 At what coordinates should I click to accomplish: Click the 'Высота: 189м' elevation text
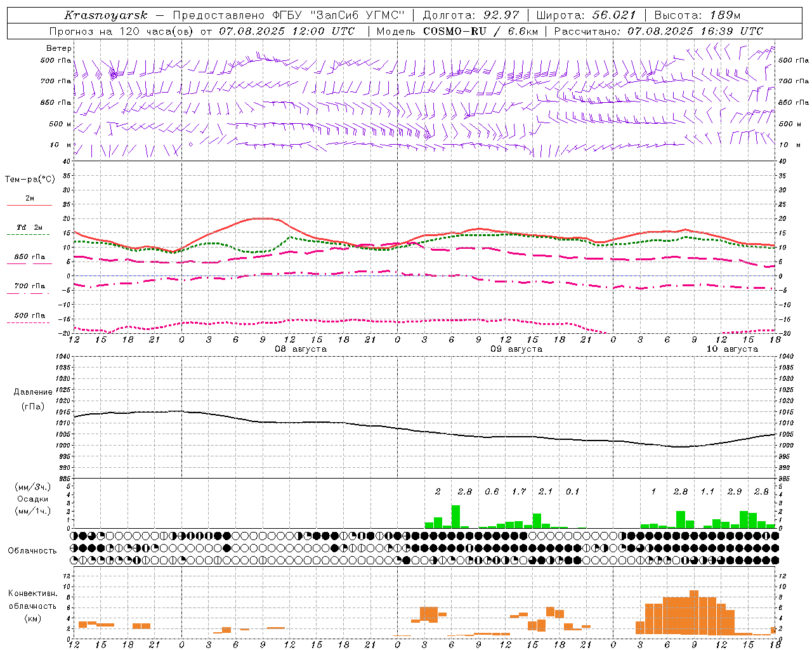(697, 15)
